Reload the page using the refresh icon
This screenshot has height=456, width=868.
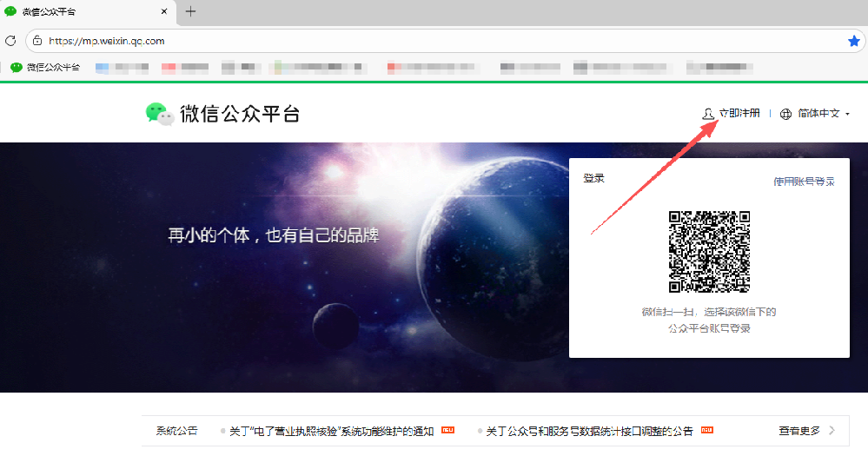(x=11, y=41)
